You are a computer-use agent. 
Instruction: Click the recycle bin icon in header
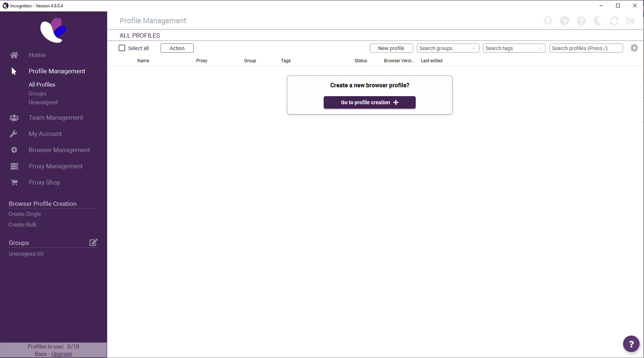[548, 21]
